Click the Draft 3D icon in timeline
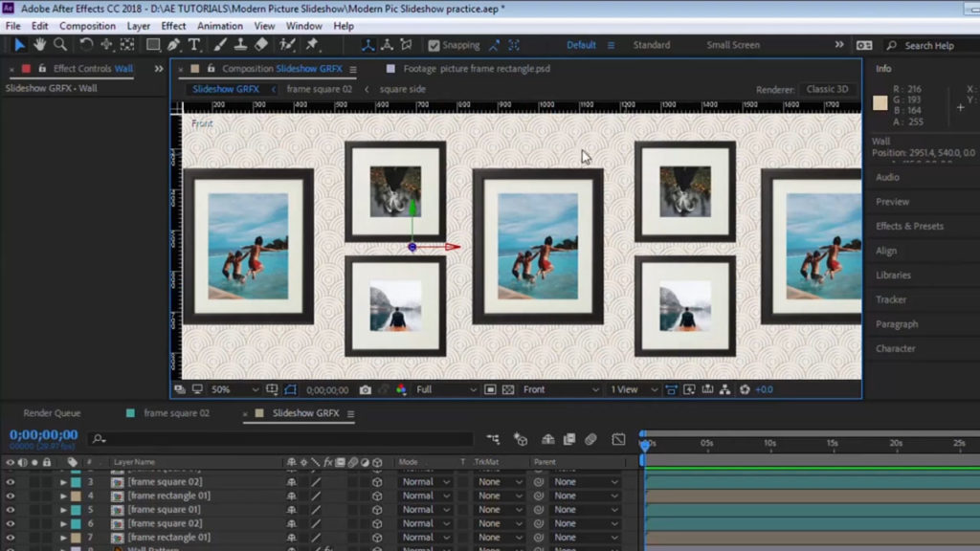 (520, 440)
